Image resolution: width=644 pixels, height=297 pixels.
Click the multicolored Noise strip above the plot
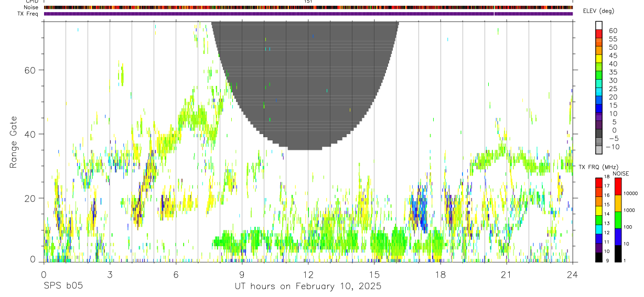pyautogui.click(x=308, y=7)
